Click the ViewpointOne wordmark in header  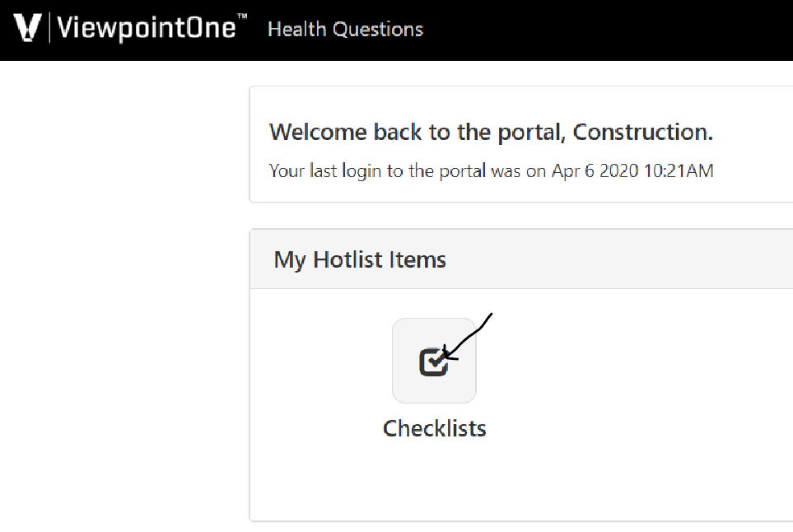pos(146,28)
